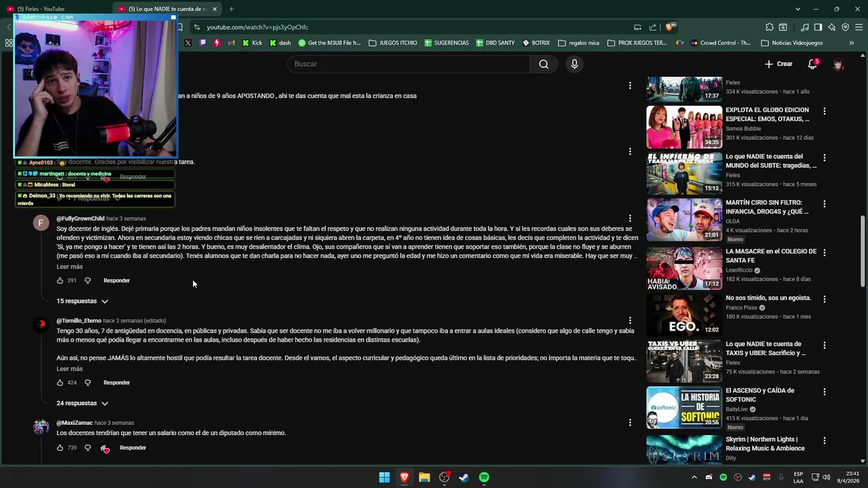
Task: Open options for EXPLOTA EL GLOBO video
Action: click(x=825, y=111)
